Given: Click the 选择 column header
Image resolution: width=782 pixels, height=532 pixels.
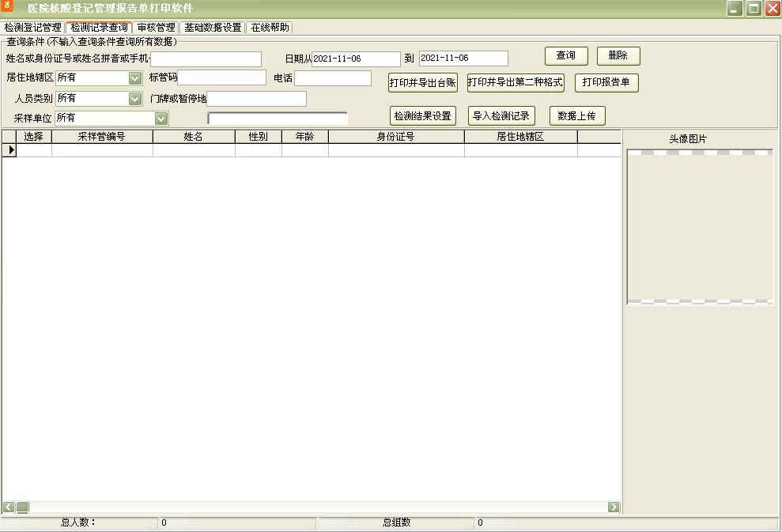Looking at the screenshot, I should 34,137.
